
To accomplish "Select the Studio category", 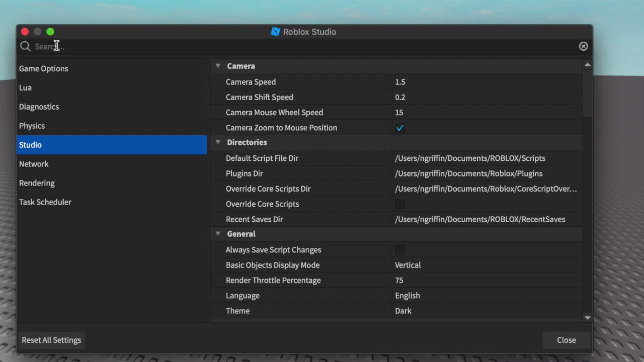I will pos(111,145).
